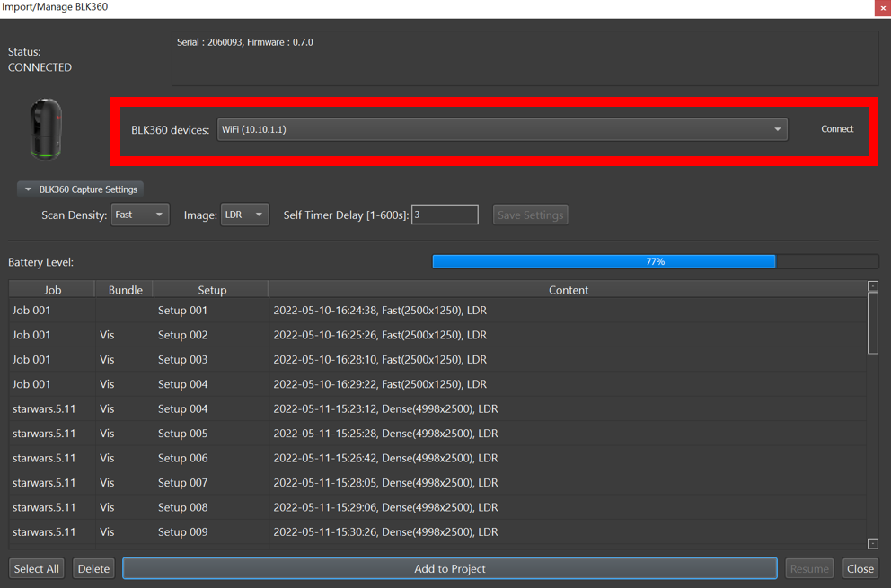Click the Content column header
The image size is (891, 588).
click(x=569, y=289)
